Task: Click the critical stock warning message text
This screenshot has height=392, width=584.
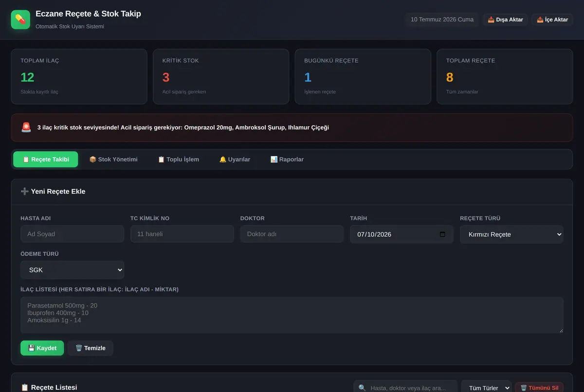Action: pyautogui.click(x=183, y=127)
